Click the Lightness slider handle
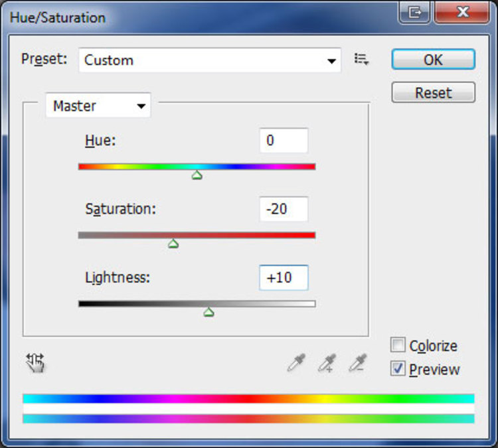The height and width of the screenshot is (448, 498). tap(208, 313)
